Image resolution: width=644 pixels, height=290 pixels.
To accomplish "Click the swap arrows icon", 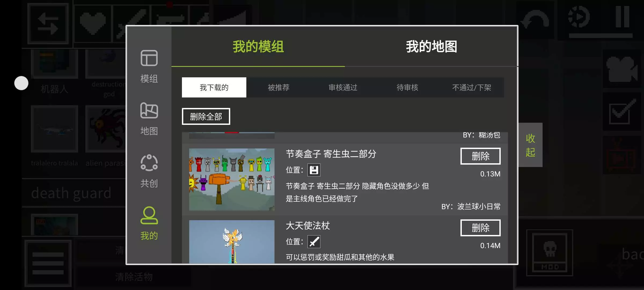I will (48, 24).
